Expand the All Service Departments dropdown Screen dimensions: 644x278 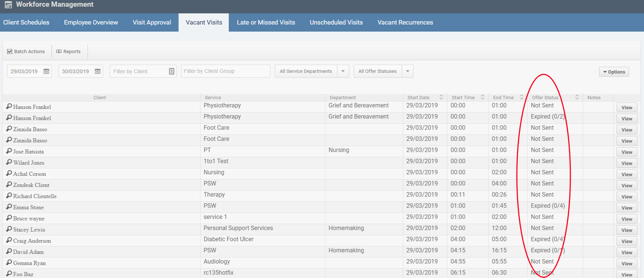click(343, 71)
